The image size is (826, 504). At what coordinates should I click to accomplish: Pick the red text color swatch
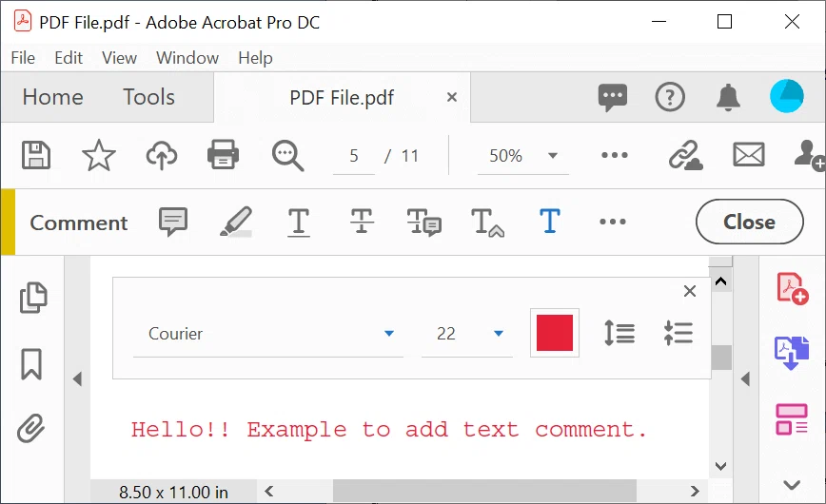(x=555, y=333)
